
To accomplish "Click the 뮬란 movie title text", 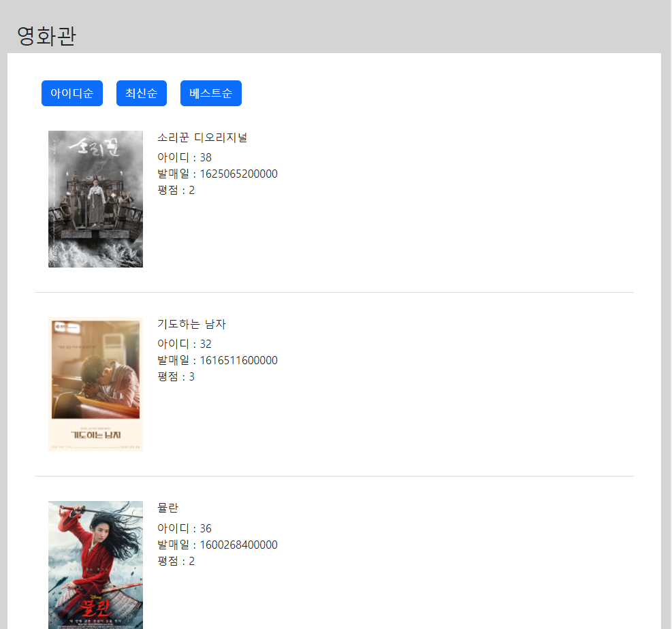I will click(167, 508).
